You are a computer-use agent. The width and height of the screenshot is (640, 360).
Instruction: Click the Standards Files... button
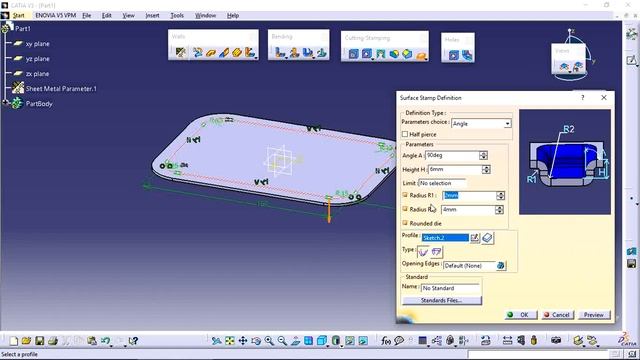pos(442,300)
